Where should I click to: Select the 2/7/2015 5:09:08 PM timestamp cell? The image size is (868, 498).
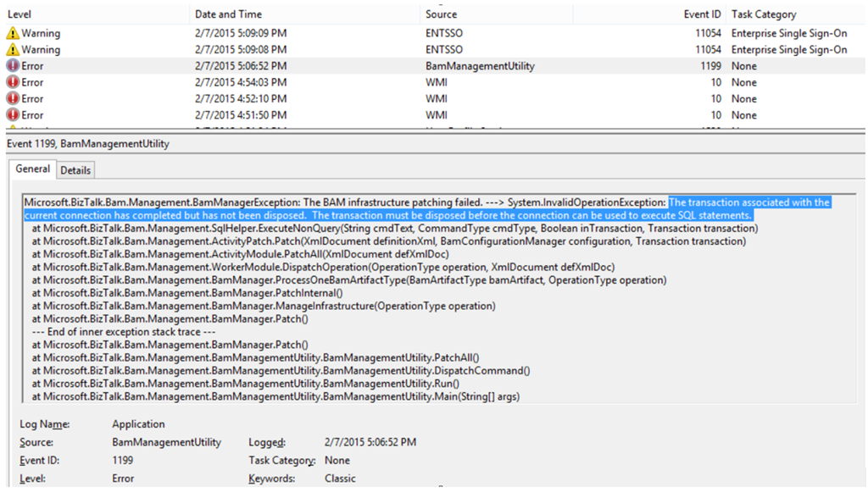[x=241, y=50]
